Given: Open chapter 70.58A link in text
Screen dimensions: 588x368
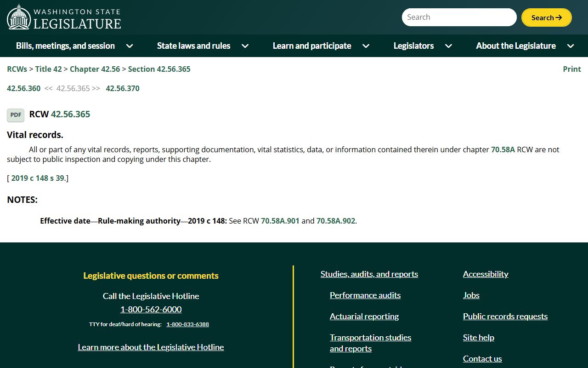Looking at the screenshot, I should 503,149.
